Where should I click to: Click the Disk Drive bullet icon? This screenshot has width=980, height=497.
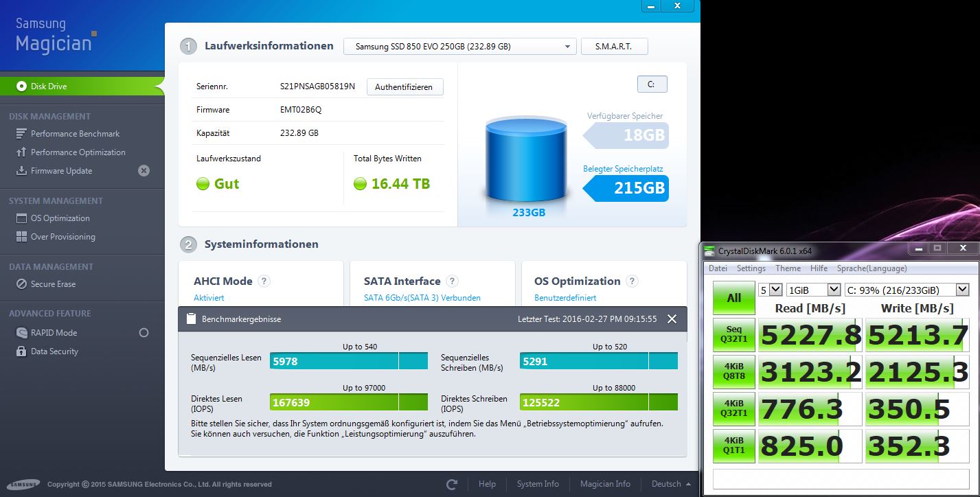point(21,86)
